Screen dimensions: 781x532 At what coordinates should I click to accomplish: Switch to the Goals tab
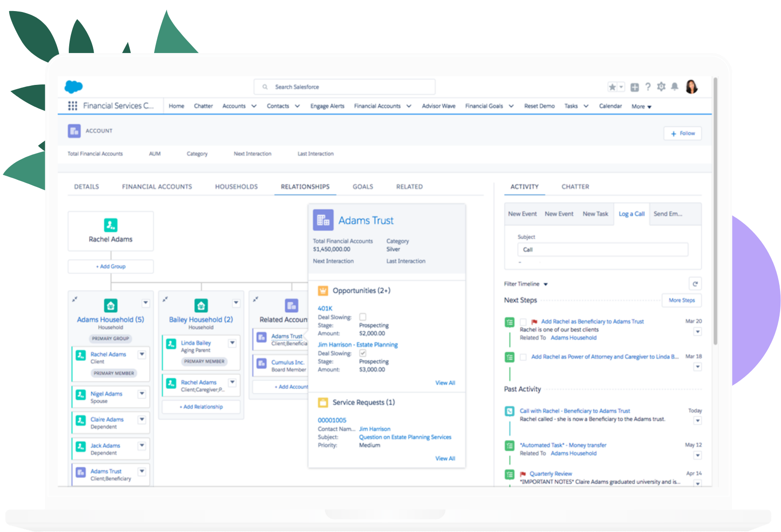(x=363, y=187)
